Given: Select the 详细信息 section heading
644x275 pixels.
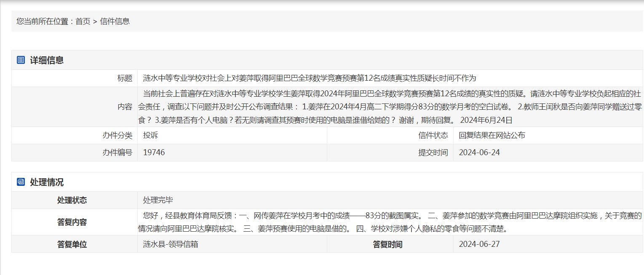Looking at the screenshot, I should point(47,60).
